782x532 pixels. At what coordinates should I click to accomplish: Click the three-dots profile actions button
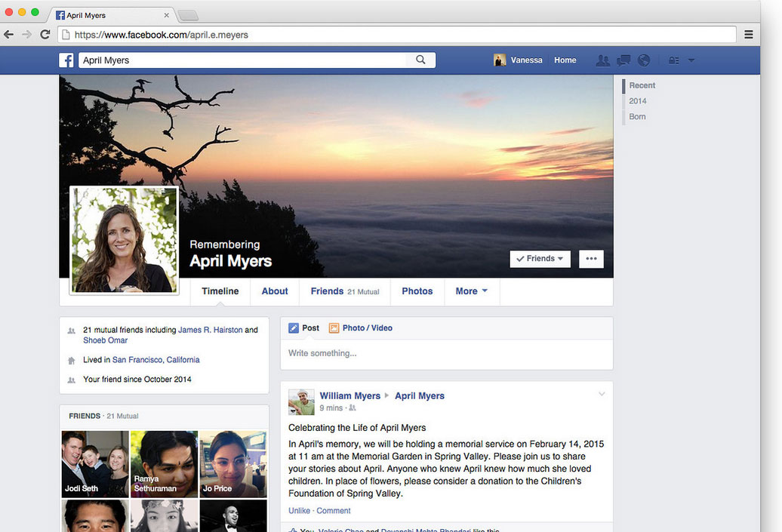point(591,259)
